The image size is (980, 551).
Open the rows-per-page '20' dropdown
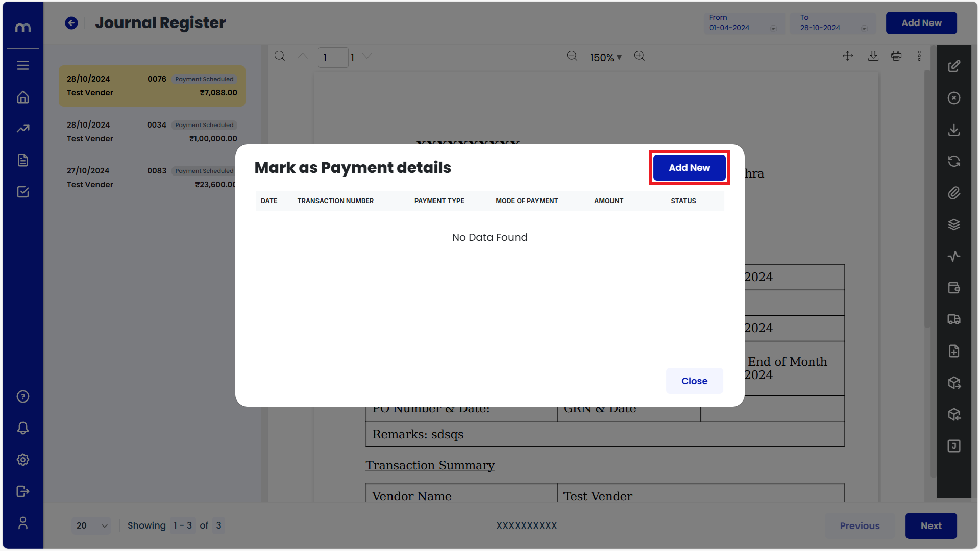(x=91, y=525)
